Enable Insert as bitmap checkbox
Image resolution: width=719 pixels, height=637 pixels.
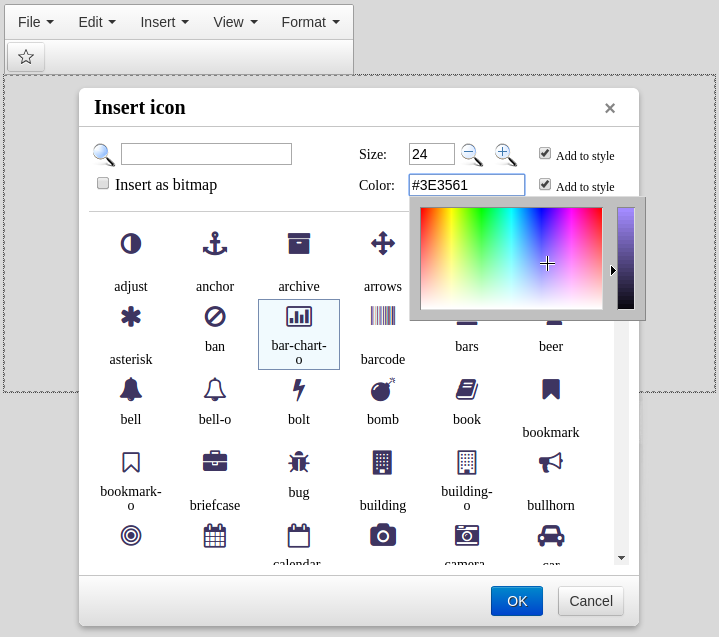pos(103,183)
